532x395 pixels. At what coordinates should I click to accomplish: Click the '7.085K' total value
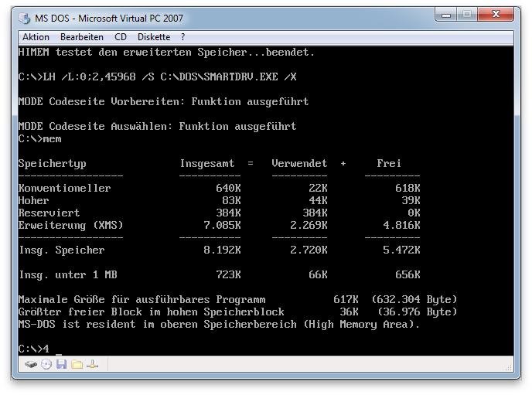[222, 226]
